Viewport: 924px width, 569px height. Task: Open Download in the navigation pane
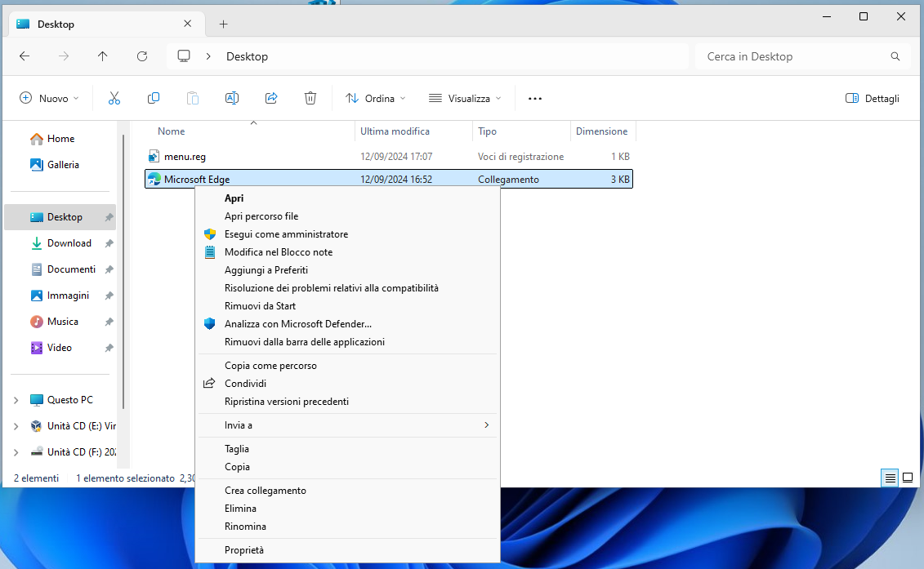coord(60,243)
